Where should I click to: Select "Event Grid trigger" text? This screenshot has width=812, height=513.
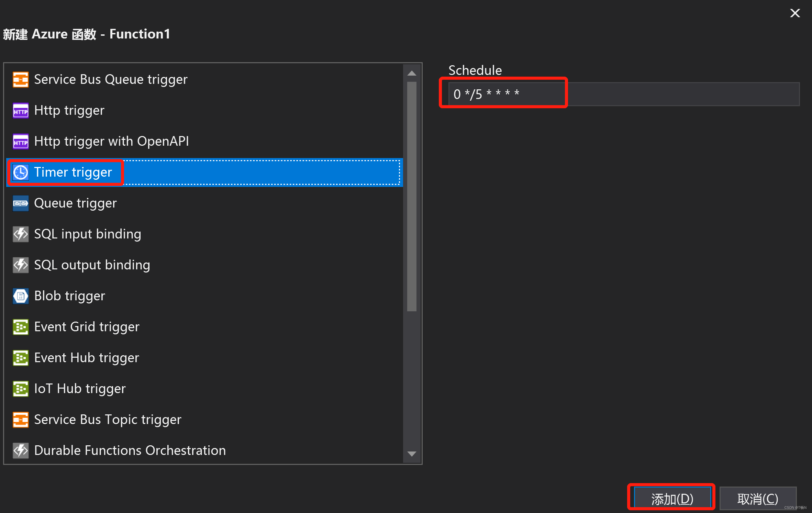click(87, 327)
